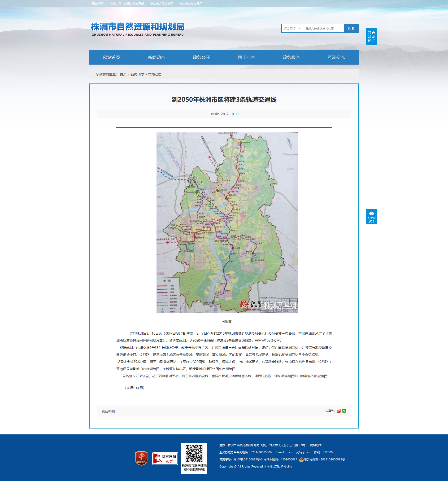The height and width of the screenshot is (481, 448).
Task: Click 新闻动态 in the breadcrumb
Action: (137, 74)
